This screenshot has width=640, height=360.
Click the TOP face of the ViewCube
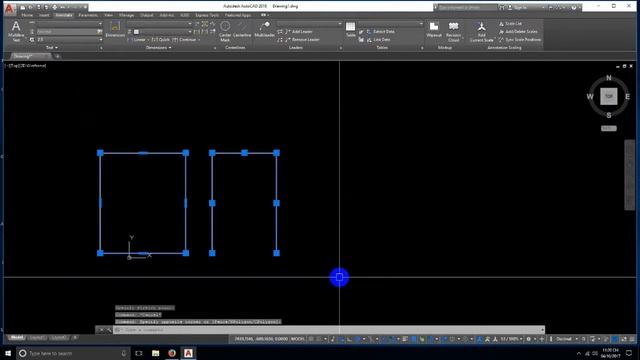click(609, 97)
